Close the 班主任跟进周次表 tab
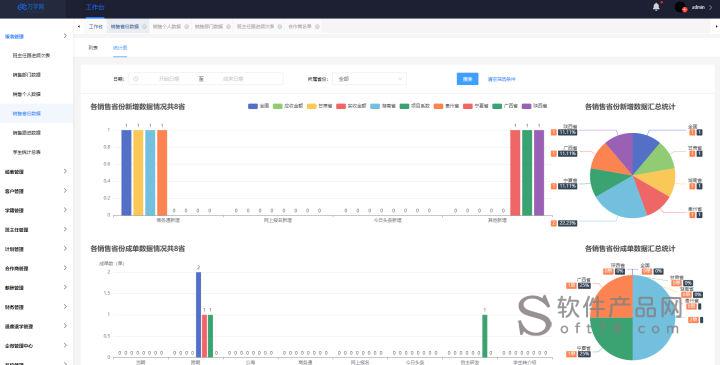The image size is (720, 365). (280, 27)
